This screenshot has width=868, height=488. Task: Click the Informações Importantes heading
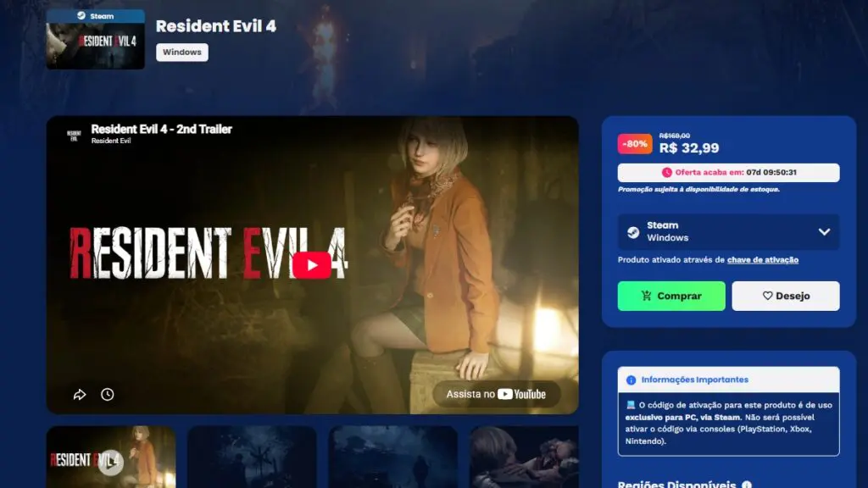click(695, 380)
